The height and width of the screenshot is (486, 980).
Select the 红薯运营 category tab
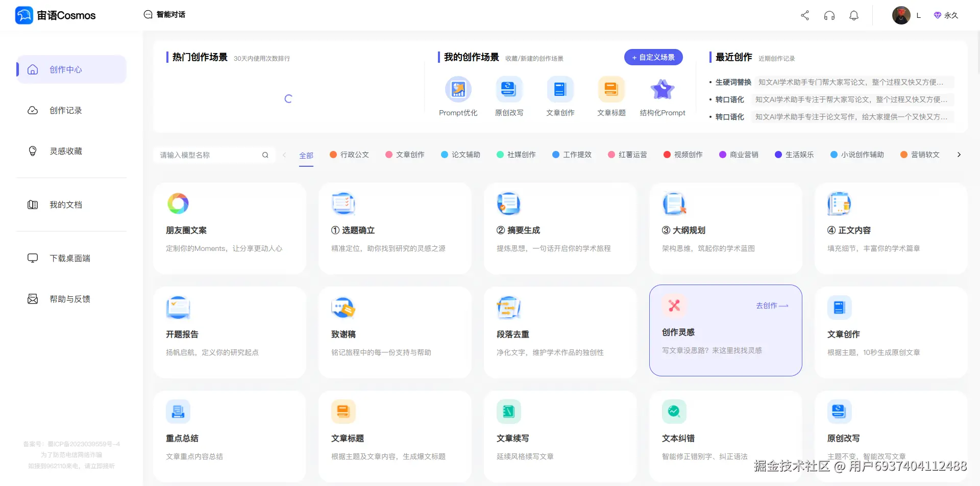click(628, 155)
